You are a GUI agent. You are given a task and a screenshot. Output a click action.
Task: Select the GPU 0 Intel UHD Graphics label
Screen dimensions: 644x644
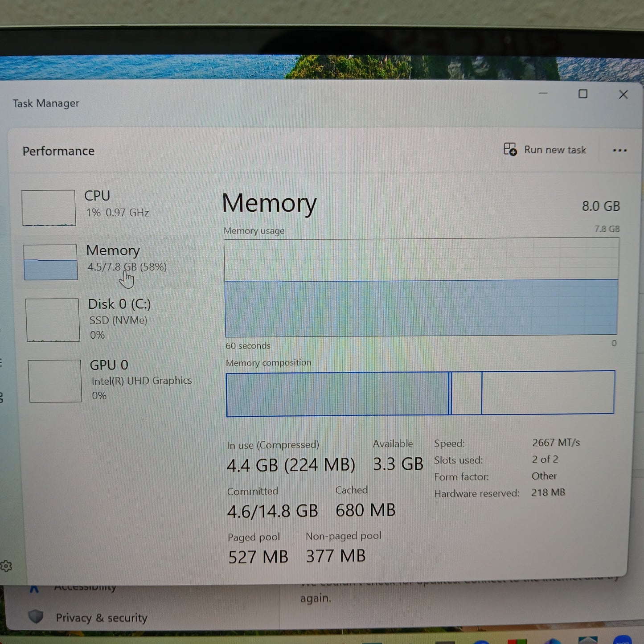(x=141, y=381)
